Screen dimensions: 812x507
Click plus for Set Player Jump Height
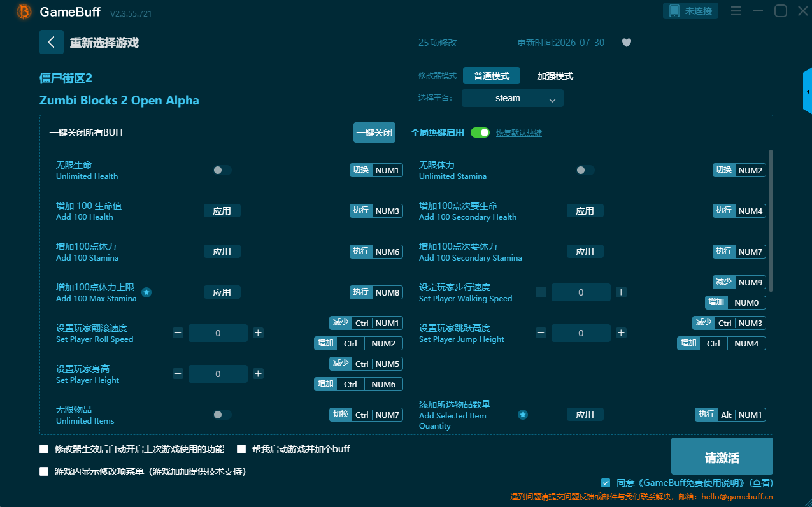[x=621, y=333]
